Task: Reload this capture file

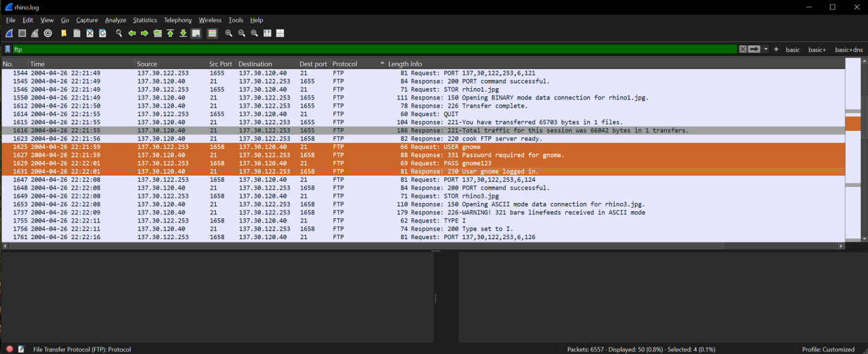Action: pyautogui.click(x=102, y=33)
